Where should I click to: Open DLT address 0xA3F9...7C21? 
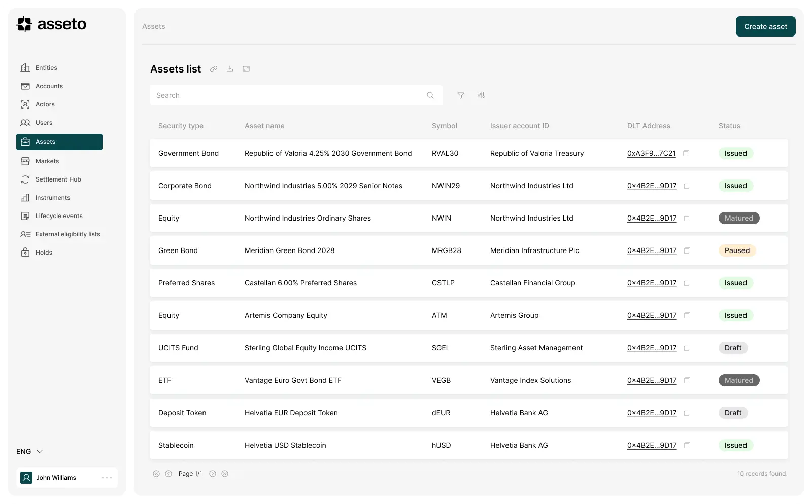tap(651, 153)
